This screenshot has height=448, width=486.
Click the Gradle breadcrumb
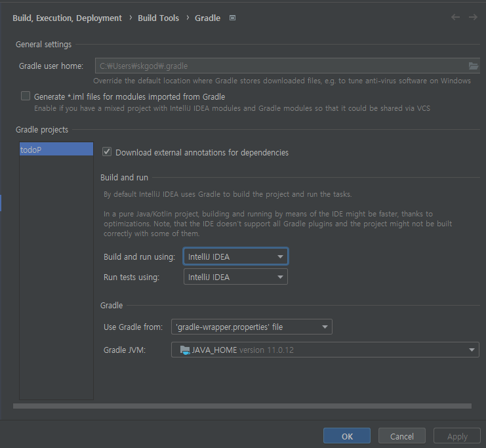[207, 18]
